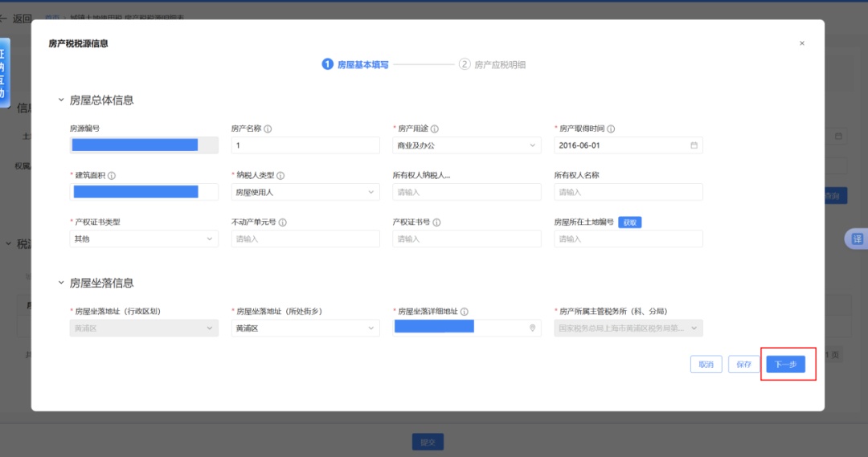
Task: Click info icon next to 纳税人类型
Action: 280,176
